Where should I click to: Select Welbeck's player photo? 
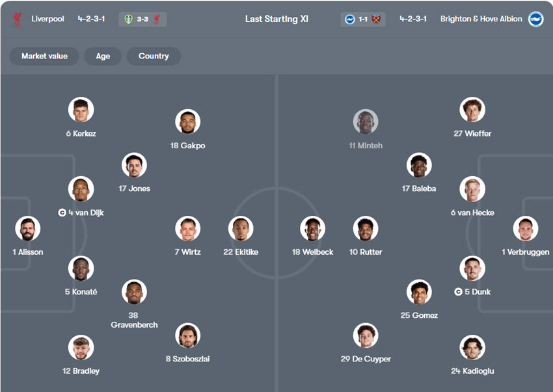pos(312,229)
